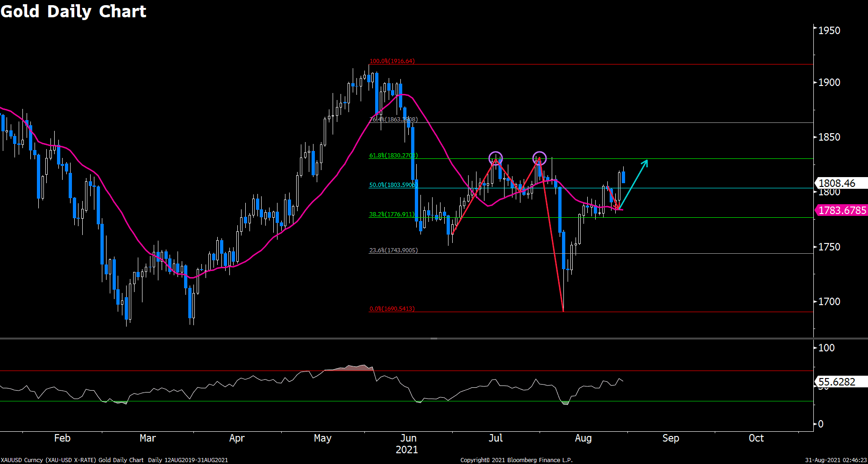Click the 0.0%(1690.5413) Fibonacci label
The image size is (868, 464).
(392, 309)
